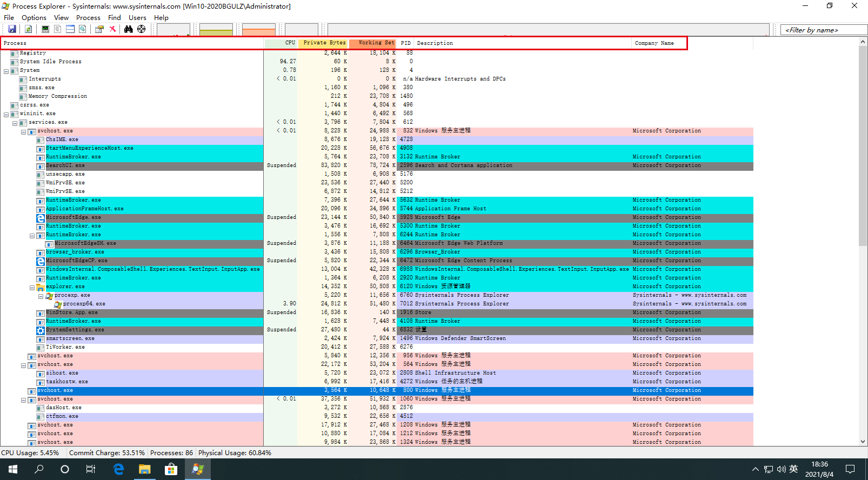Sort by the Process column header
Viewport: 868px width, 480px height.
click(x=132, y=43)
